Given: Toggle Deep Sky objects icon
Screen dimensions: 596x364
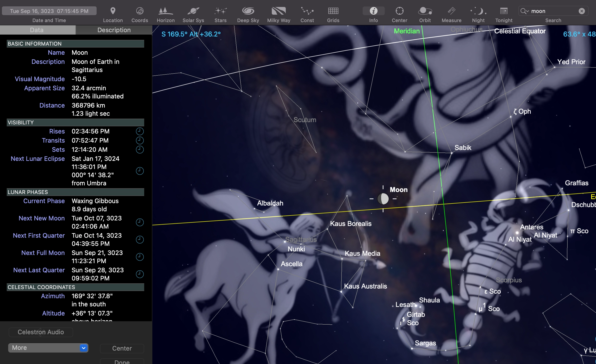Looking at the screenshot, I should pos(248,11).
